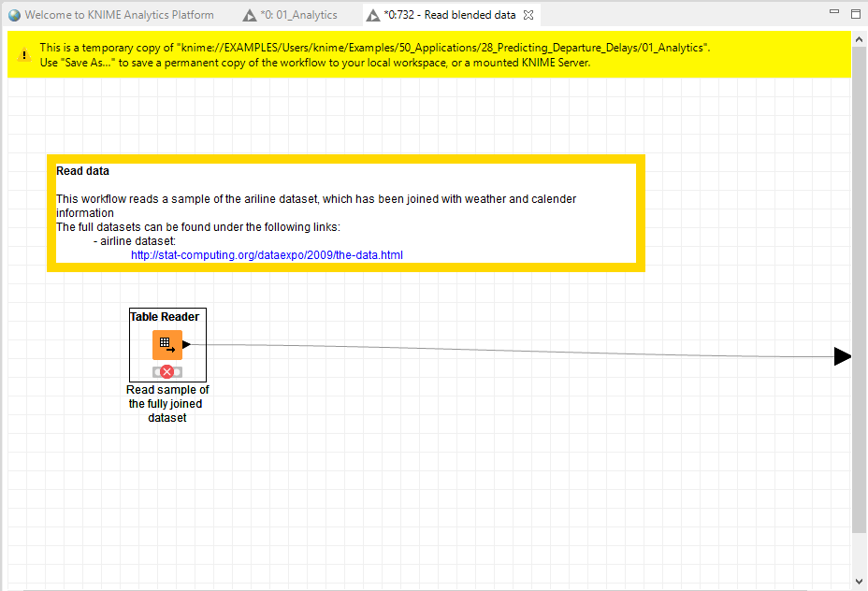Switch to Welcome to KNIME Analytics Platform tab
868x591 pixels.
tap(111, 15)
